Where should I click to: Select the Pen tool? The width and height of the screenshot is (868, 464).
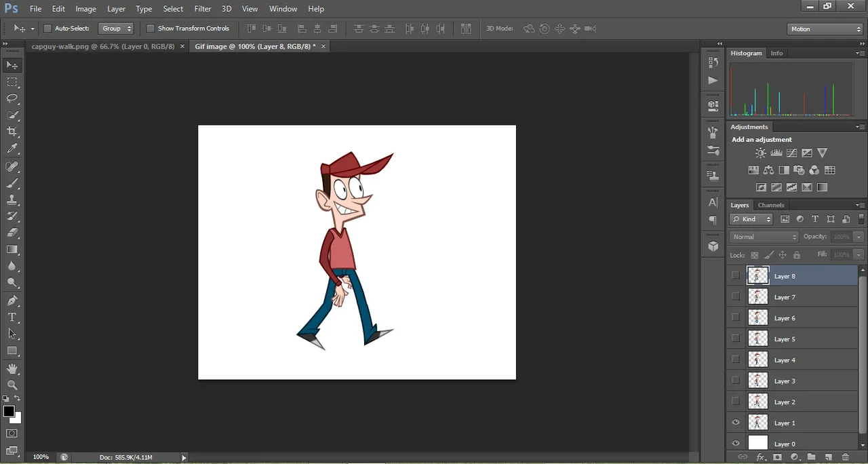click(12, 301)
